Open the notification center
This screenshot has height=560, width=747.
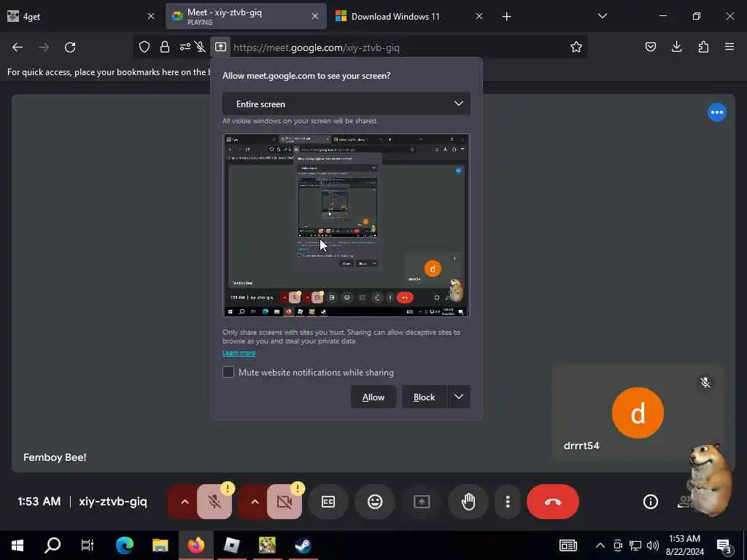[724, 546]
